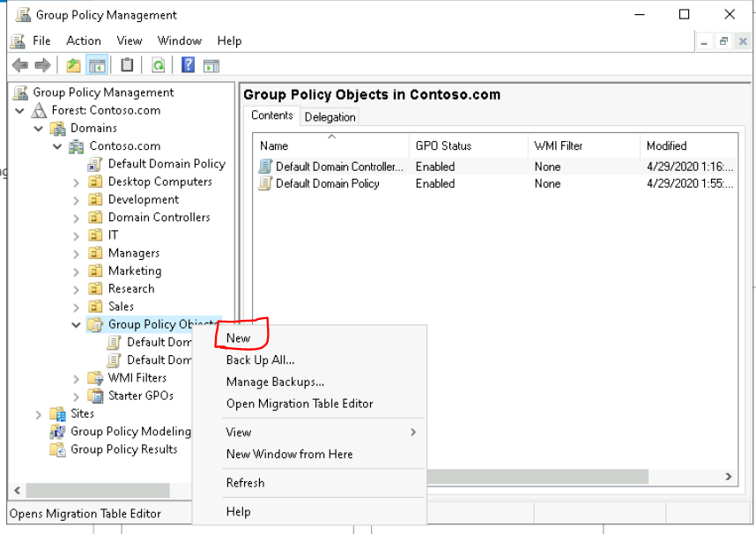
Task: Expand the Starter GPOs node
Action: click(76, 397)
